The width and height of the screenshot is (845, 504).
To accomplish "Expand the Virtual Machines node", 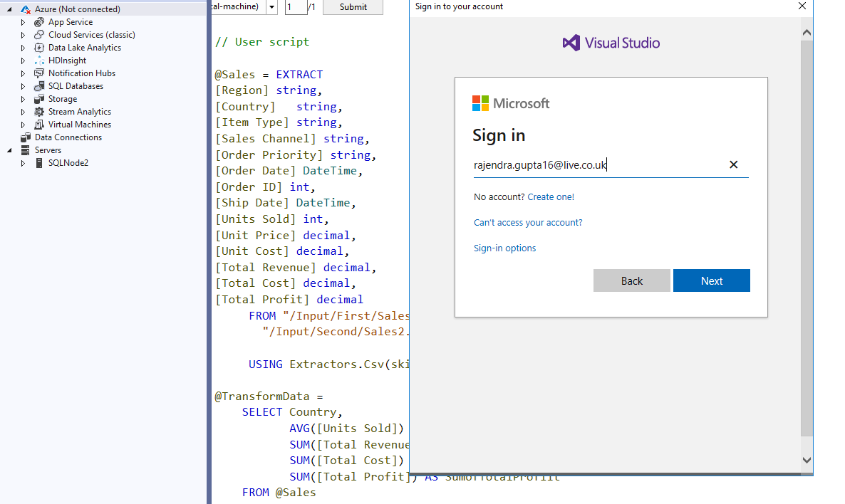I will tap(23, 125).
